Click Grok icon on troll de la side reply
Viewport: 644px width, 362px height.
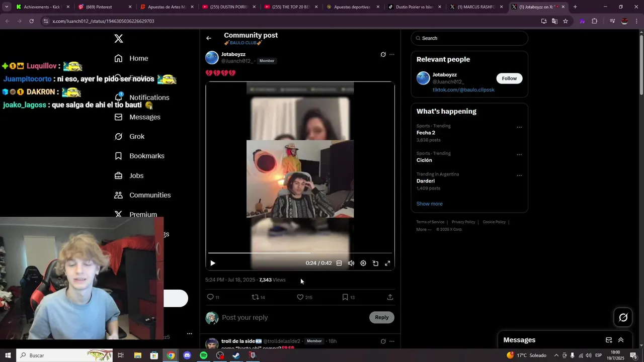coord(383,341)
